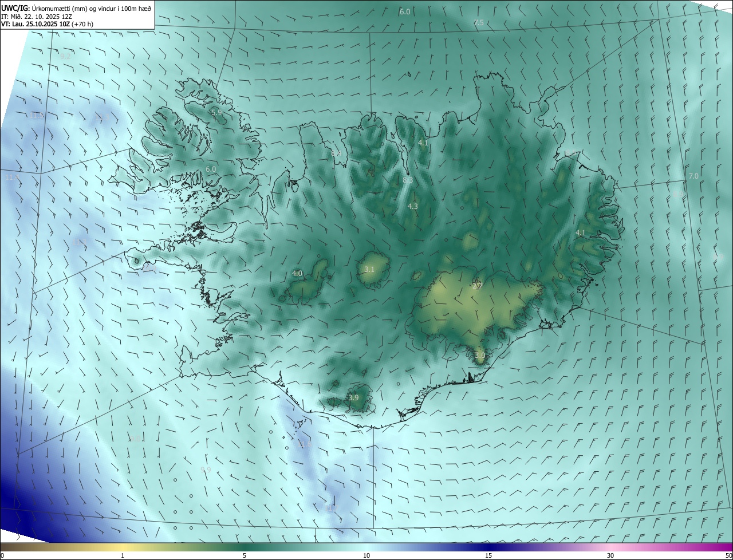Click the 11.7 value in the blue band
Viewport: 733px width, 560px height.
(x=332, y=508)
